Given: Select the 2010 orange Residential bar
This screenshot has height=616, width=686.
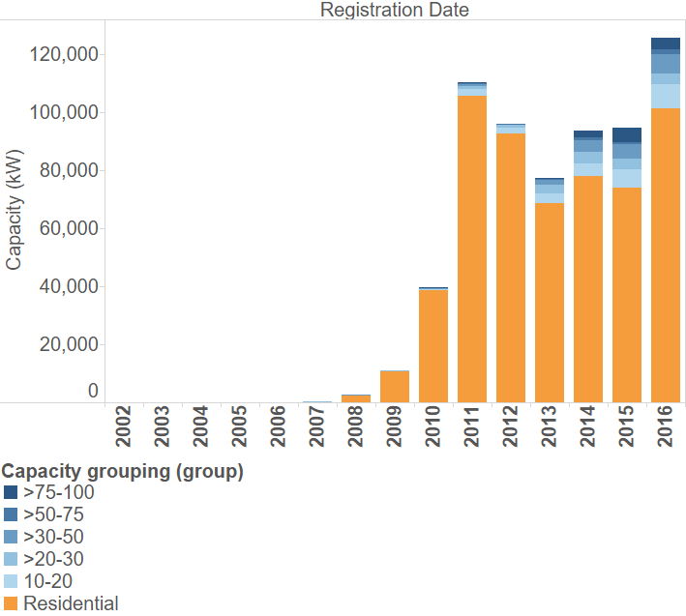Looking at the screenshot, I should pyautogui.click(x=433, y=345).
